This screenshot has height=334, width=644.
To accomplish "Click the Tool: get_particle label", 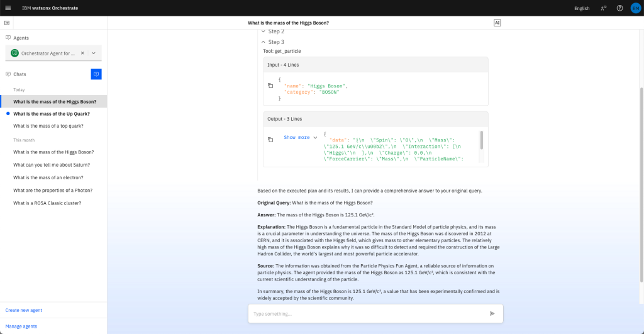I will click(282, 51).
